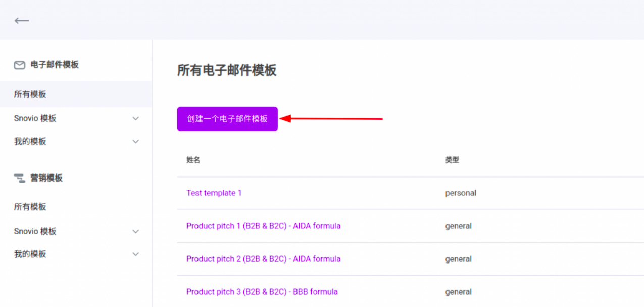
Task: Expand Snovio 模板 chevron in email templates
Action: pos(135,118)
